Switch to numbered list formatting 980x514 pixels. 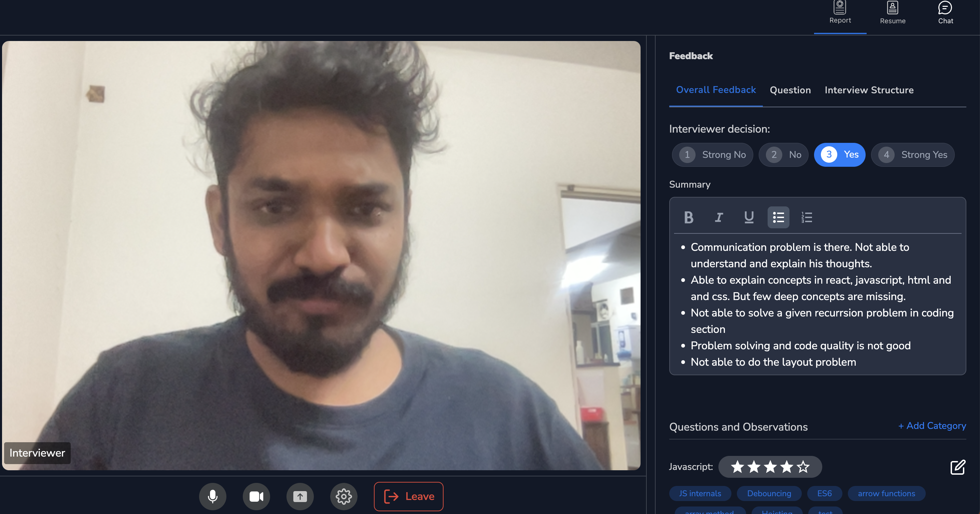pyautogui.click(x=807, y=217)
